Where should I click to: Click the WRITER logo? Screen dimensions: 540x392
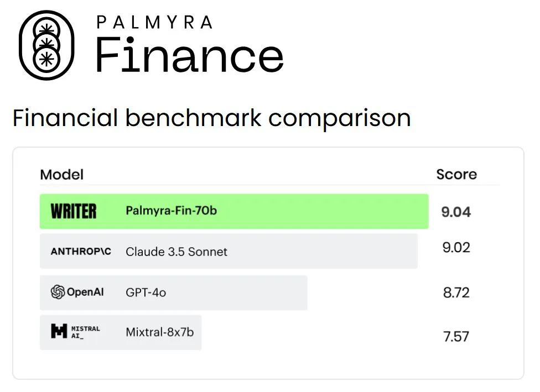click(x=73, y=211)
